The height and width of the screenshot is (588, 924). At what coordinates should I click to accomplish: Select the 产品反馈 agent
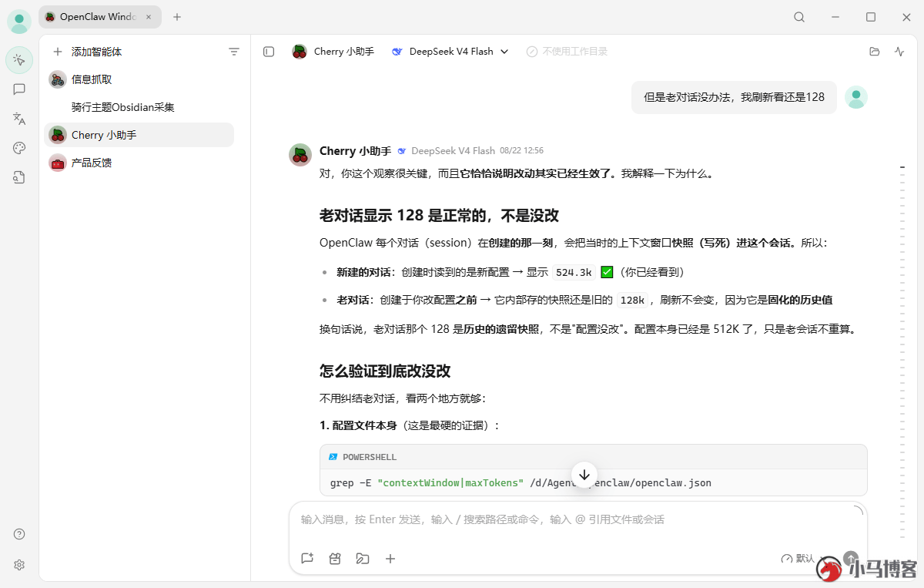click(x=139, y=163)
